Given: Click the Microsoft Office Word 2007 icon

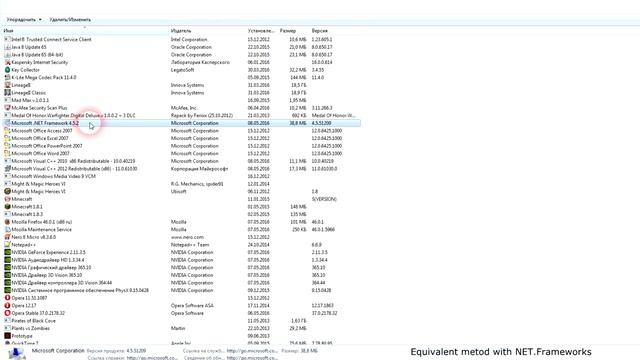Looking at the screenshot, I should coord(7,153).
